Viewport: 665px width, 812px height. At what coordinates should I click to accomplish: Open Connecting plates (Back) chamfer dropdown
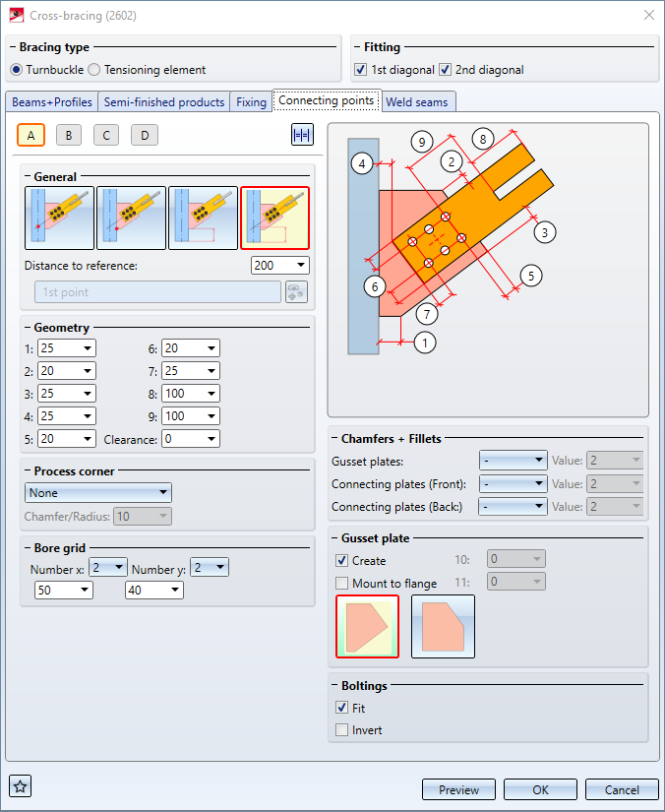point(513,507)
